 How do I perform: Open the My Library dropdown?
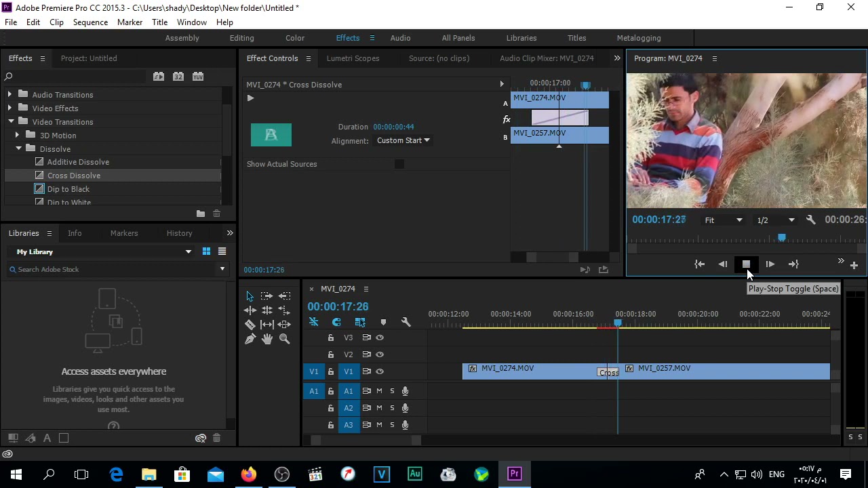[104, 251]
